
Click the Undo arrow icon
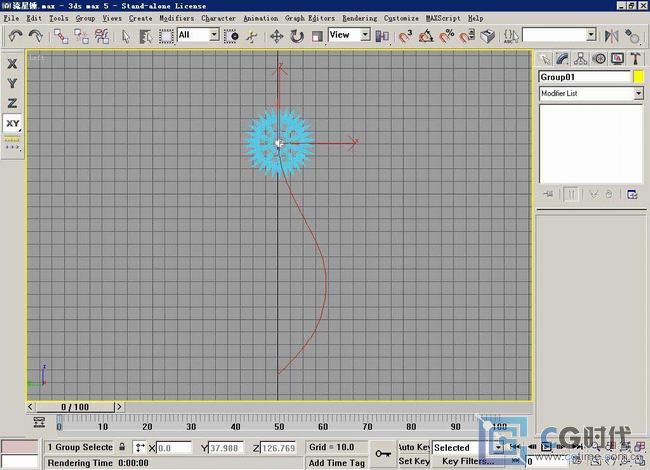click(15, 36)
